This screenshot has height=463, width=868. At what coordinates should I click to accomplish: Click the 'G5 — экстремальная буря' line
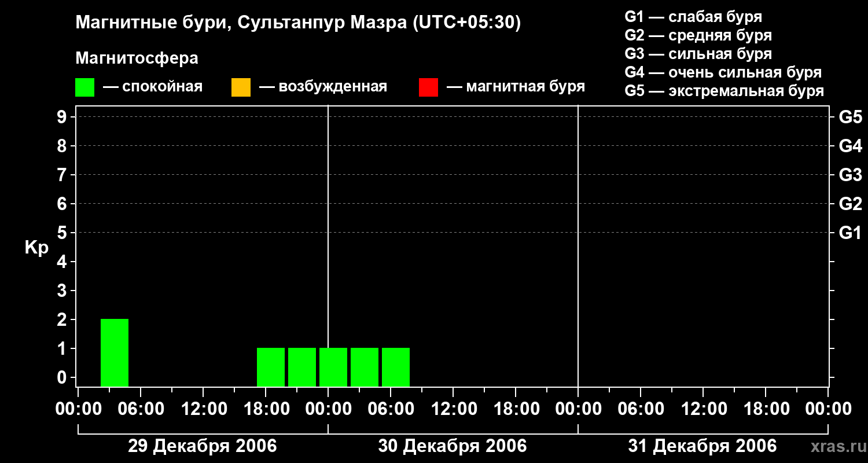click(724, 91)
